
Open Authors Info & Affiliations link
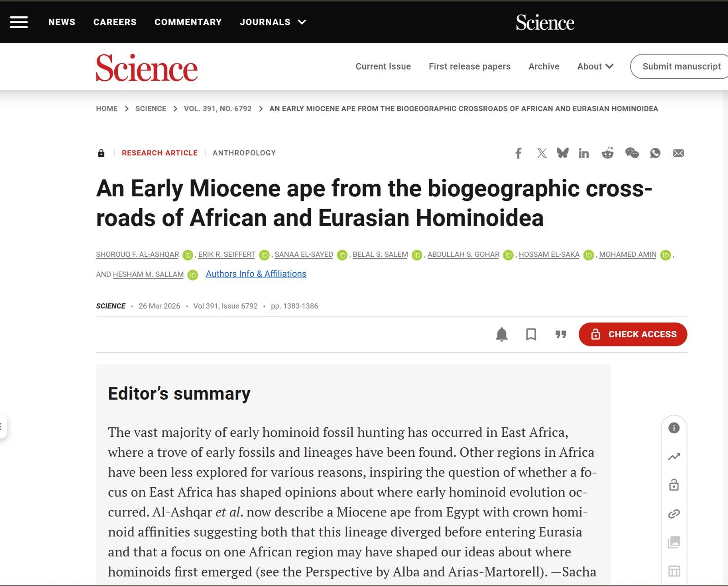point(256,274)
